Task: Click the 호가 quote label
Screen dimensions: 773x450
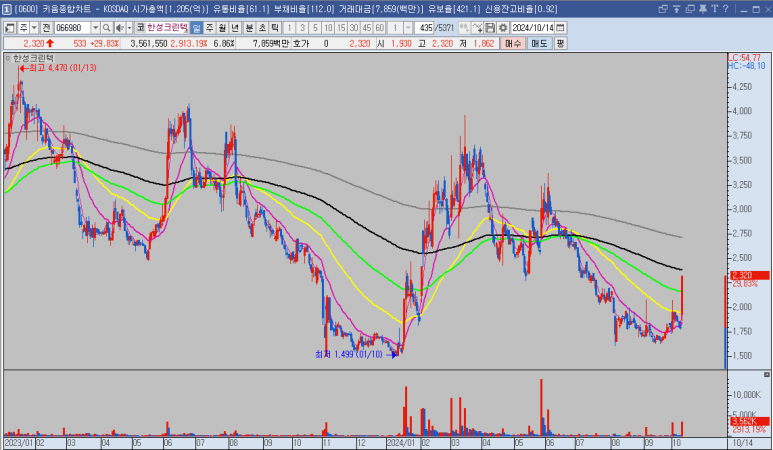Action: click(301, 44)
